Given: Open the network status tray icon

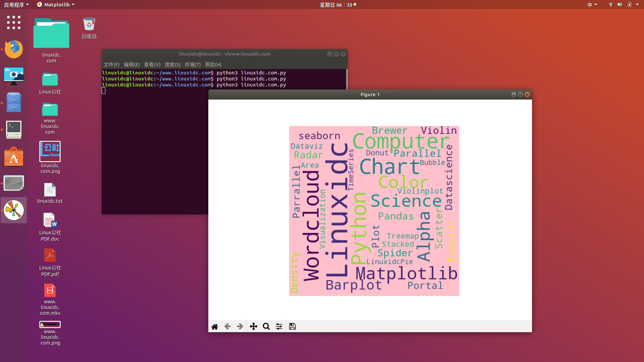Looking at the screenshot, I should pos(610,5).
